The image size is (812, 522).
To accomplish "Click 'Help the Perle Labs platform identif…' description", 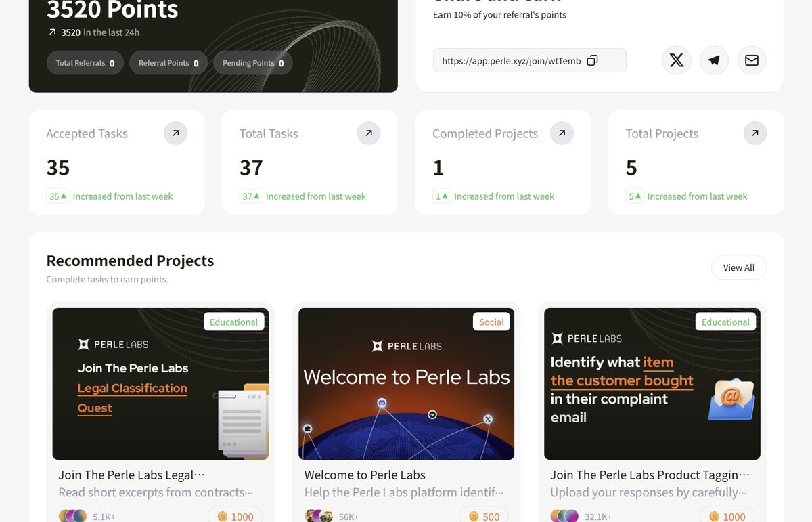I will (x=404, y=492).
